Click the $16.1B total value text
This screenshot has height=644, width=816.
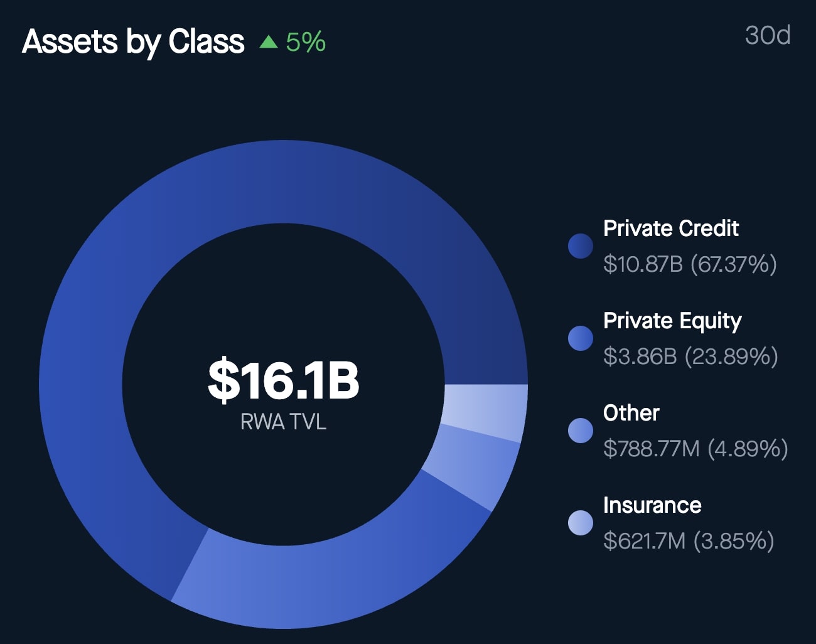(283, 380)
